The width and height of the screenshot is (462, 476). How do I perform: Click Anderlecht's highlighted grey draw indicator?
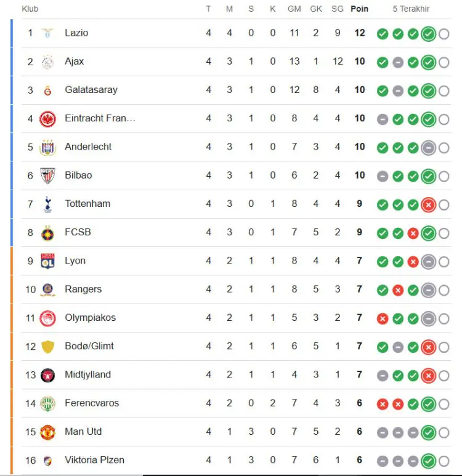(x=428, y=148)
